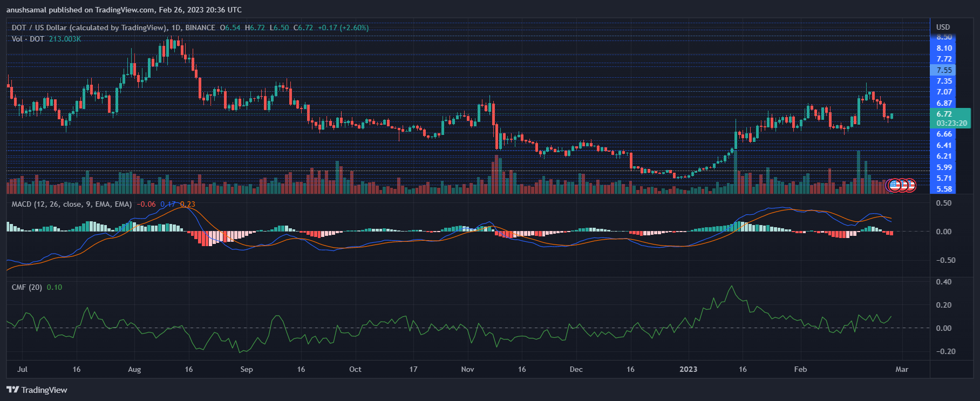Click the 6.41 price level label
The height and width of the screenshot is (401, 980).
[944, 145]
